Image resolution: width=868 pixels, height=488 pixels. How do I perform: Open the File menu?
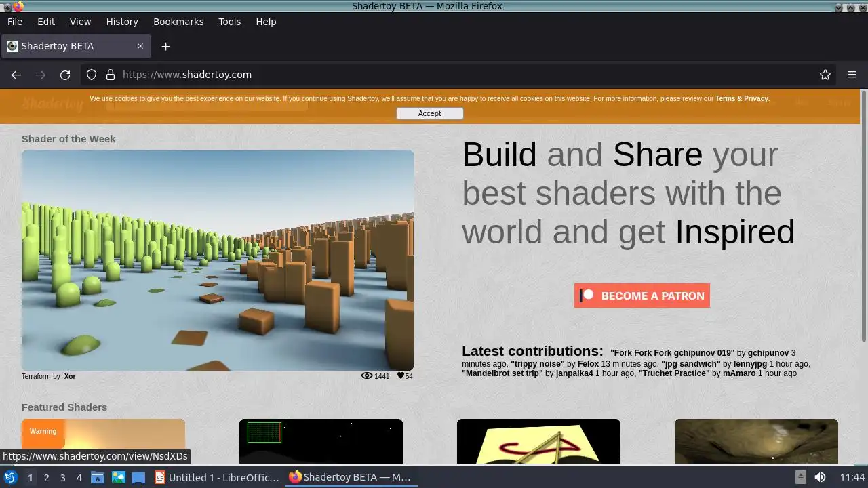tap(15, 22)
